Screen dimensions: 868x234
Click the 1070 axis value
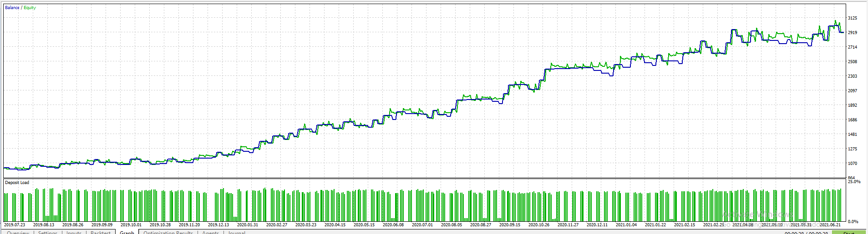coord(853,164)
